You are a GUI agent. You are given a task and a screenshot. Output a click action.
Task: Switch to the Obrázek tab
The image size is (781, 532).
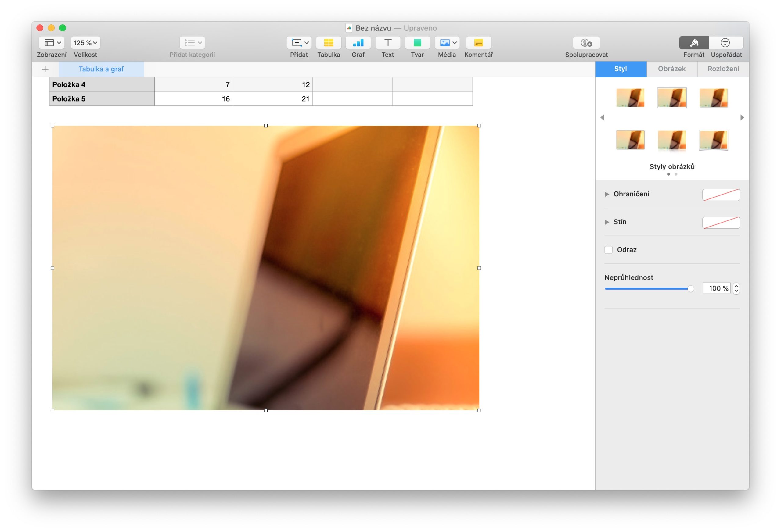pyautogui.click(x=671, y=69)
